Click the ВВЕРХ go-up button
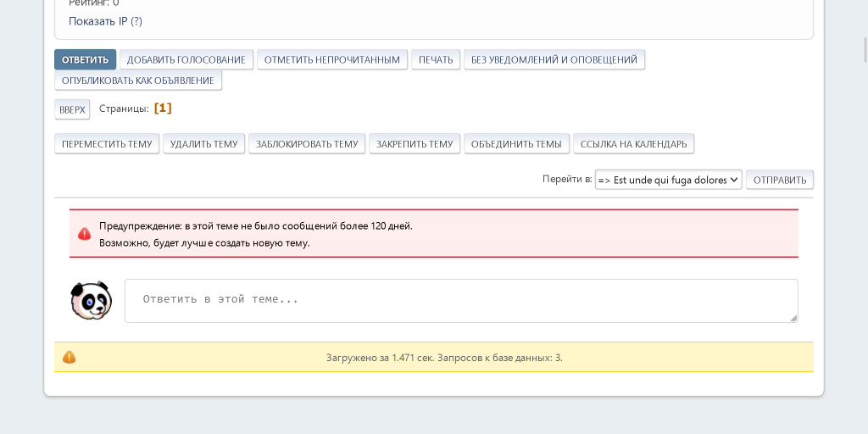868x434 pixels. point(72,109)
